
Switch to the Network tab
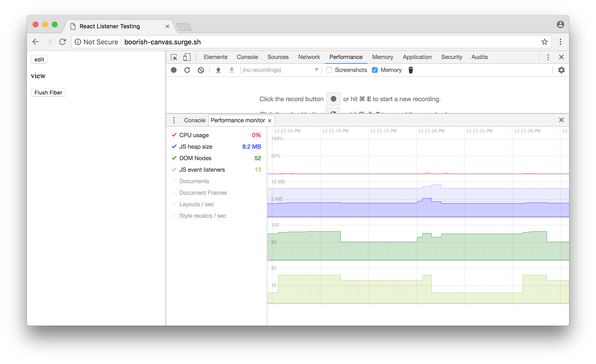(309, 57)
